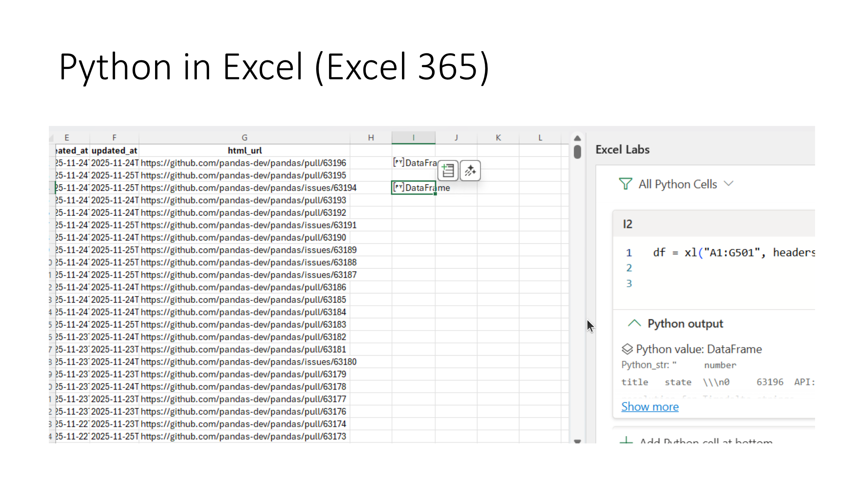
Task: Click the Python value stacked layers icon
Action: pos(627,349)
